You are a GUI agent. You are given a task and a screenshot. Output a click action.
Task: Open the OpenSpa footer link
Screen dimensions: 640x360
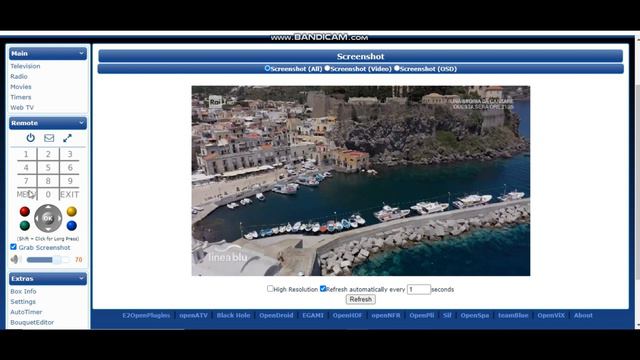475,315
